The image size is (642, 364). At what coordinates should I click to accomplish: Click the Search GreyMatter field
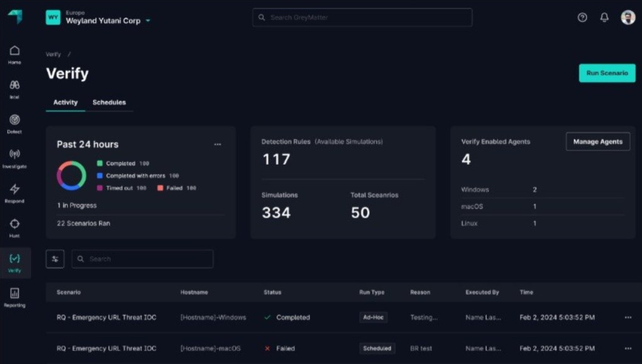coord(362,17)
